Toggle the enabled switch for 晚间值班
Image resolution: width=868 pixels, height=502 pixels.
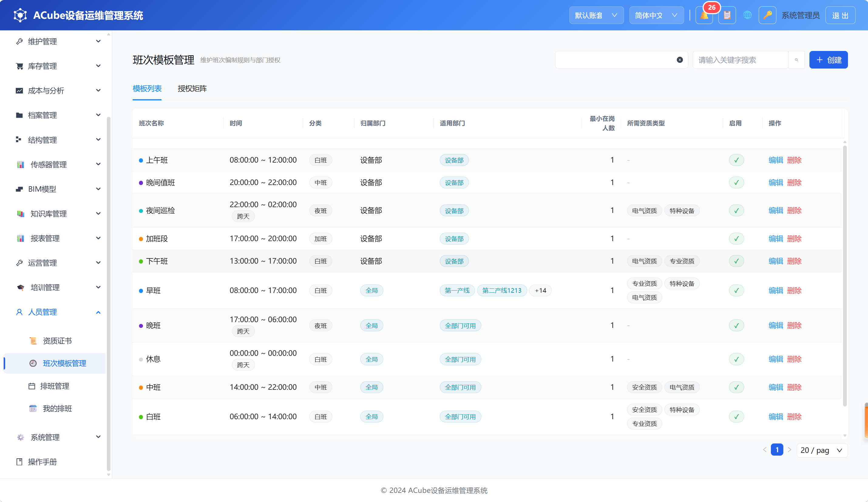pyautogui.click(x=736, y=183)
